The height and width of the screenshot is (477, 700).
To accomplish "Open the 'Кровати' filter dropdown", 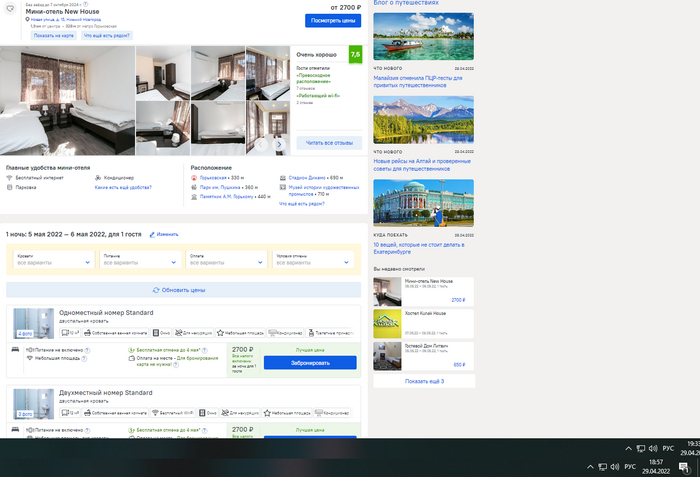I will tap(53, 259).
